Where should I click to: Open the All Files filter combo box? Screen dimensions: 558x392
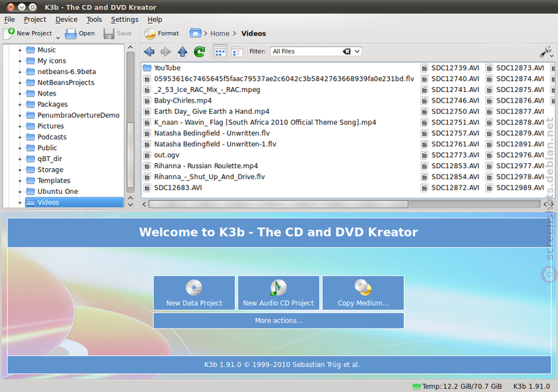[316, 51]
